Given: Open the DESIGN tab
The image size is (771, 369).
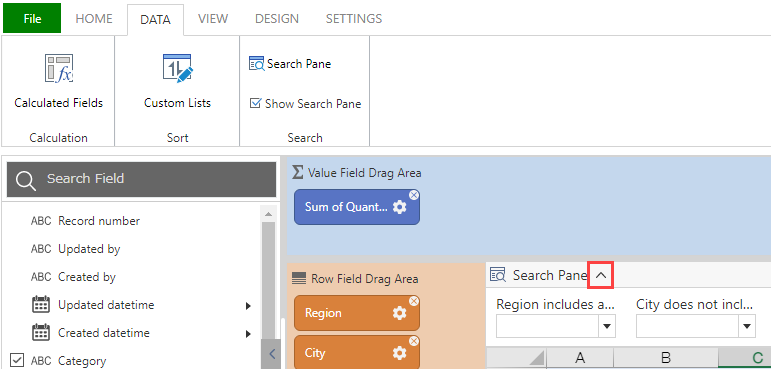Looking at the screenshot, I should coord(277,19).
